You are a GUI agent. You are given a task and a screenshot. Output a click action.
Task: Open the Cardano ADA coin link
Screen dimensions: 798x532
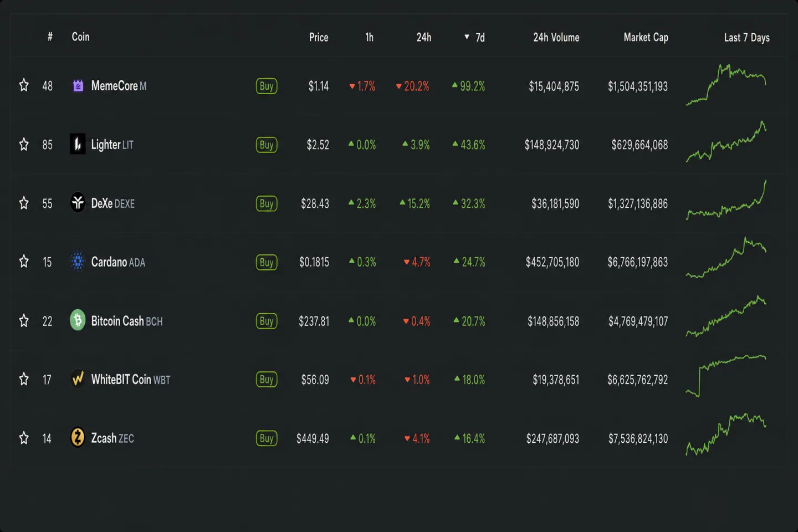pyautogui.click(x=118, y=262)
